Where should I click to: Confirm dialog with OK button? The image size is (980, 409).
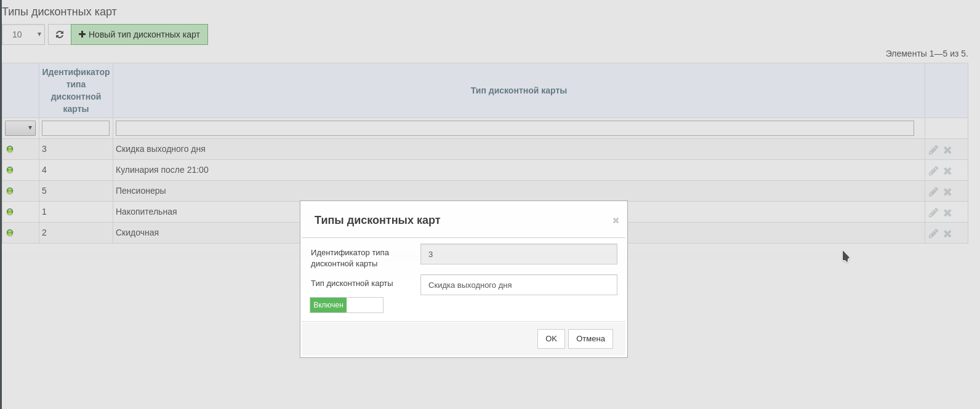(x=551, y=339)
